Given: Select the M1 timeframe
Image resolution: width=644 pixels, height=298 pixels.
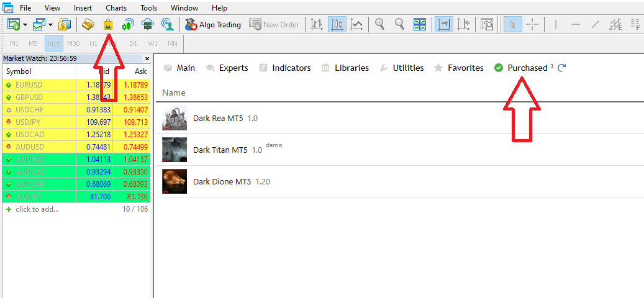Looking at the screenshot, I should click(x=14, y=43).
